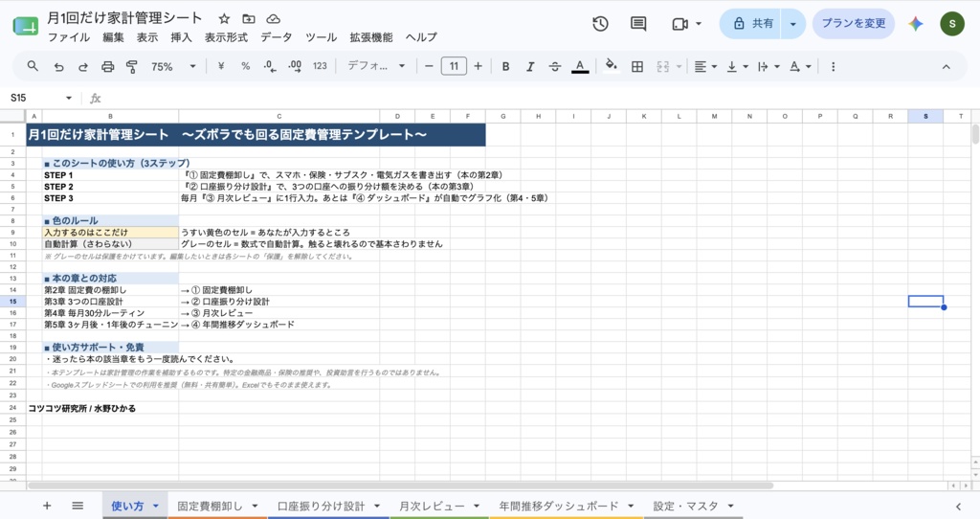Decrease font size with minus button
980x519 pixels.
tap(429, 66)
